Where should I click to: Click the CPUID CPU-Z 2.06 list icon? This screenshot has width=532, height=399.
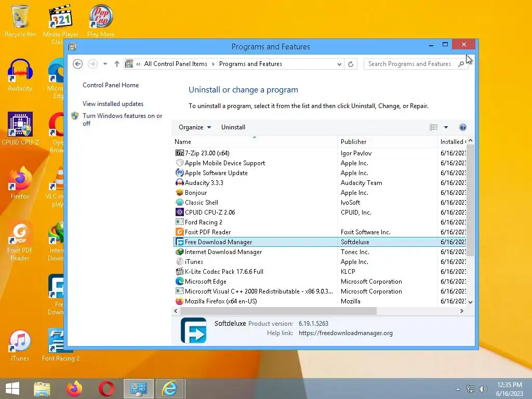coord(179,212)
